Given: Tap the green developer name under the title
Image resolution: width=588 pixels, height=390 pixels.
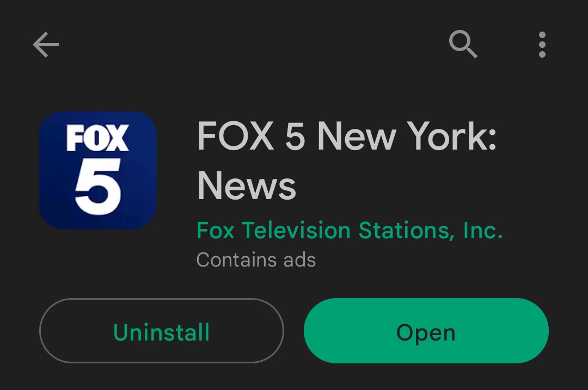Looking at the screenshot, I should click(350, 230).
